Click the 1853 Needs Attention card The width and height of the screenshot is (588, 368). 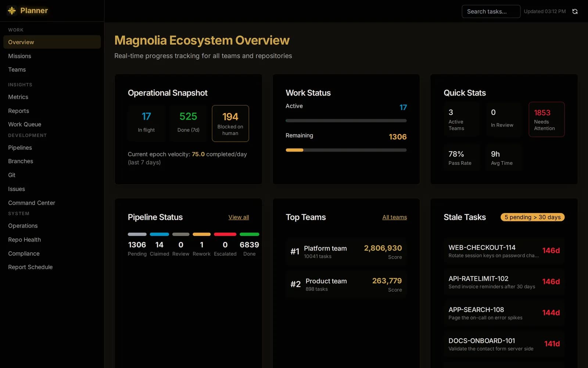546,119
